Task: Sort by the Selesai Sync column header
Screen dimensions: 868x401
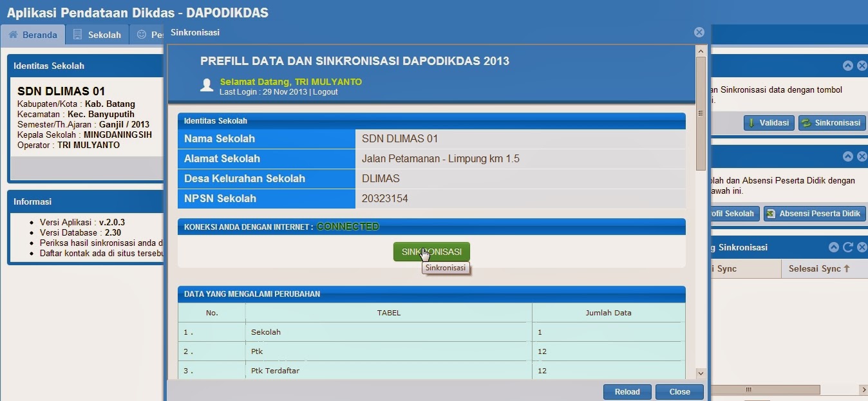Action: [x=824, y=268]
